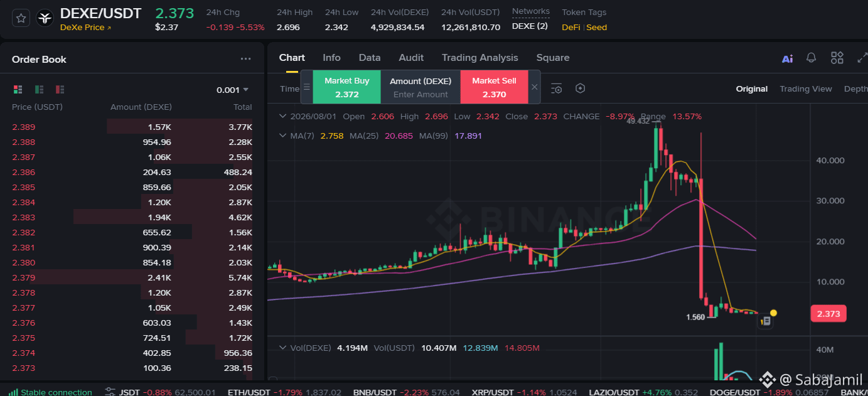Viewport: 868px width, 396px height.
Task: Collapse the MA indicator row chevron
Action: (283, 136)
